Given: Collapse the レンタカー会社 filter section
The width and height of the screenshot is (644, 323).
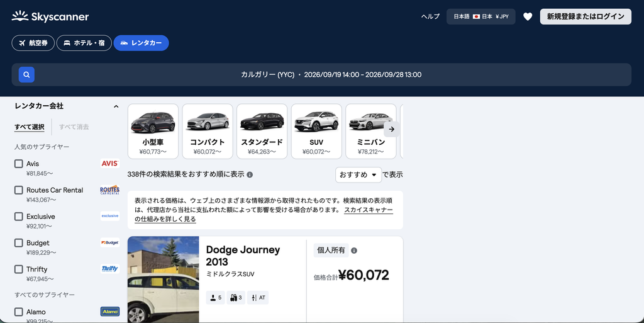Looking at the screenshot, I should 116,106.
